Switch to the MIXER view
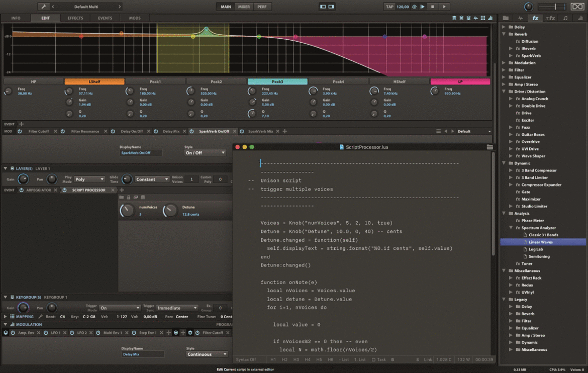The width and height of the screenshot is (588, 373). coord(244,7)
